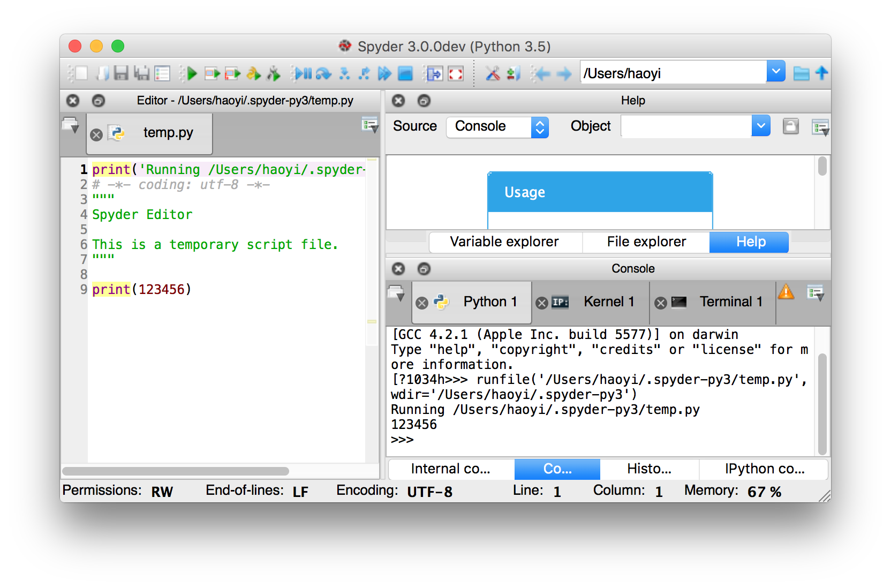
Task: Save the current file with the single floppy icon
Action: (122, 73)
